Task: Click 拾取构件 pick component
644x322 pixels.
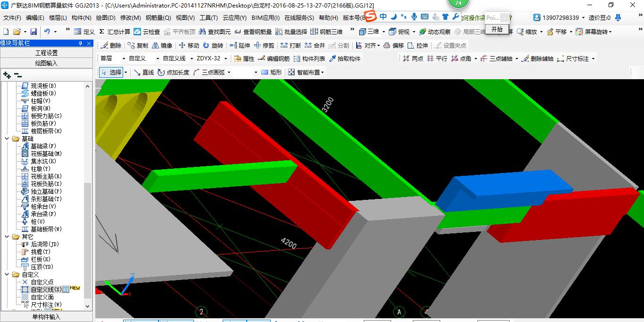Action: point(344,58)
